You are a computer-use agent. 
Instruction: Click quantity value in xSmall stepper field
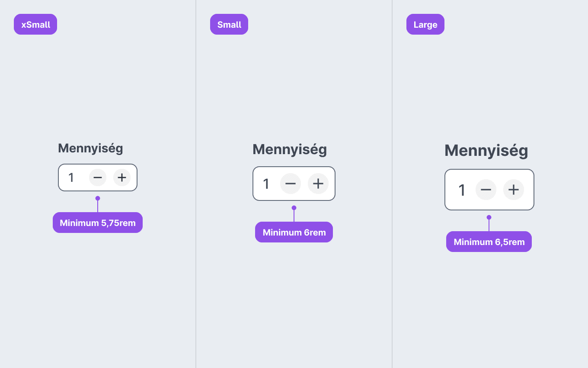click(71, 178)
